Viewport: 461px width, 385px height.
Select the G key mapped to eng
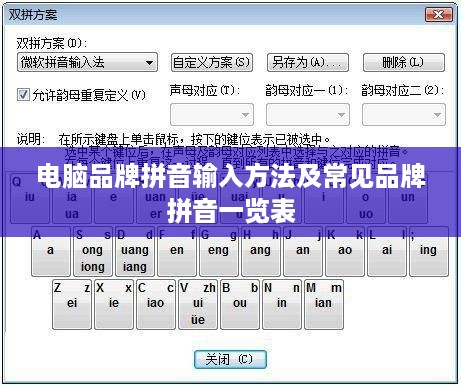[219, 252]
